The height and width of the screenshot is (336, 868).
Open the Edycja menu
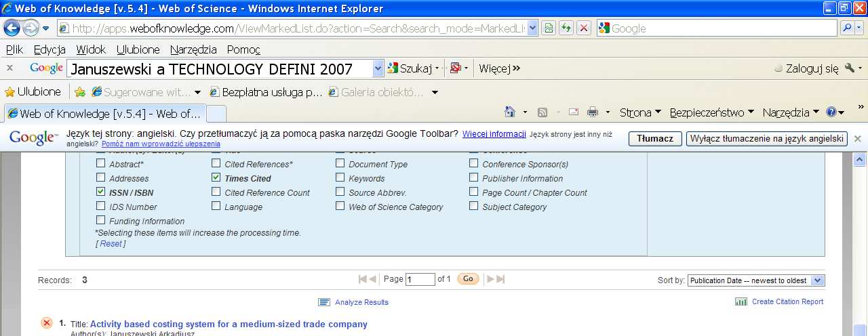50,49
